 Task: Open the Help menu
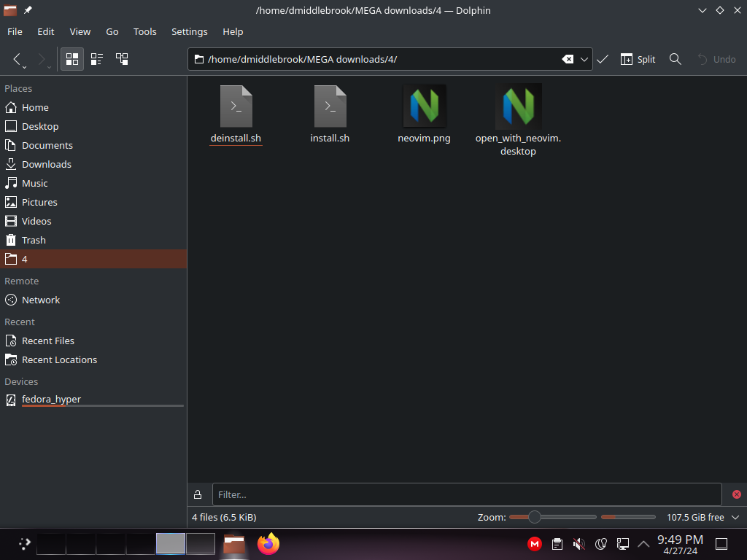pos(233,31)
